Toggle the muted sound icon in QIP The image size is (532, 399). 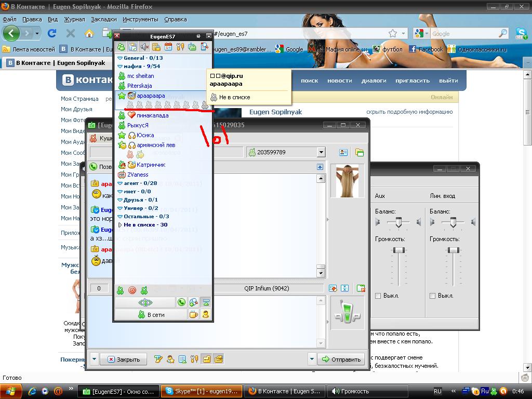coord(144,47)
